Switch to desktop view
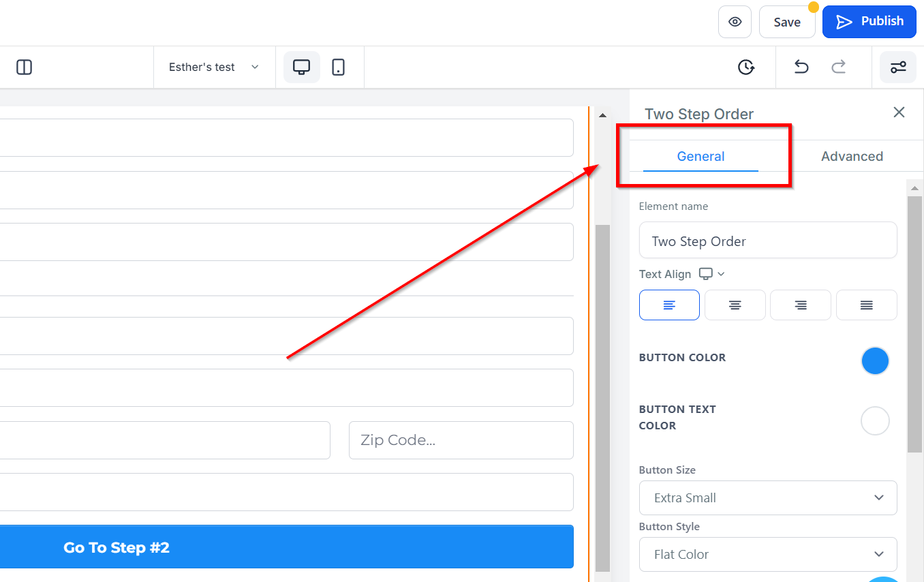924x582 pixels. point(301,67)
